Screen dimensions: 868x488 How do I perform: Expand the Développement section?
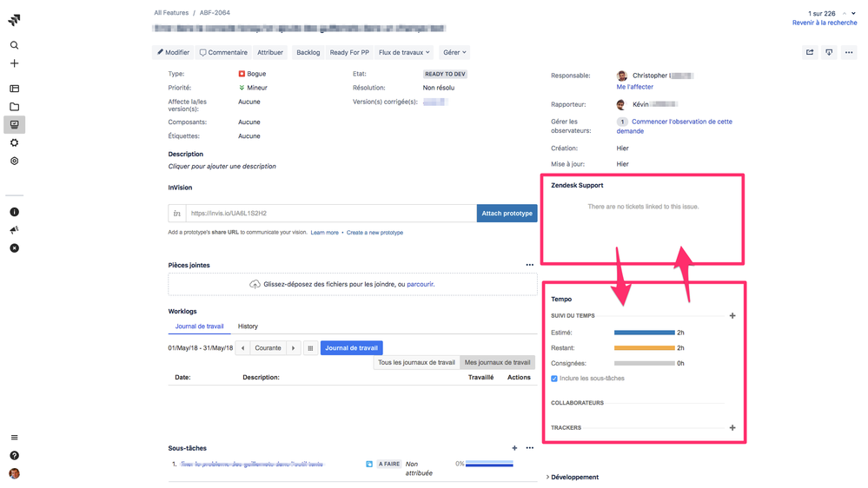(573, 477)
